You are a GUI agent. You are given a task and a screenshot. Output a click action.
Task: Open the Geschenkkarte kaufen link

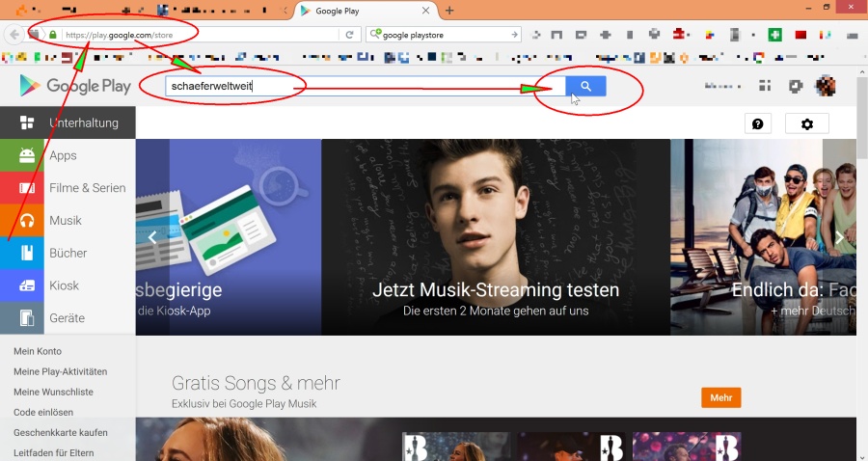(61, 432)
